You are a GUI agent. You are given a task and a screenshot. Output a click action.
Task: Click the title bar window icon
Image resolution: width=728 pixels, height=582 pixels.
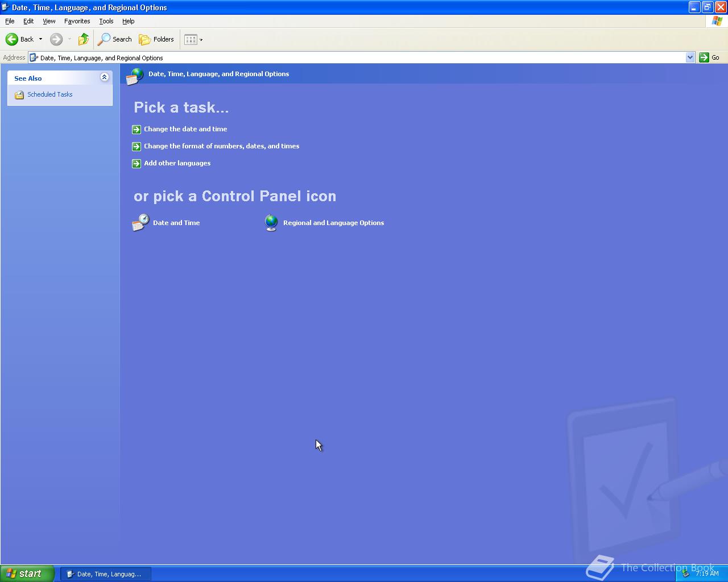coord(5,7)
